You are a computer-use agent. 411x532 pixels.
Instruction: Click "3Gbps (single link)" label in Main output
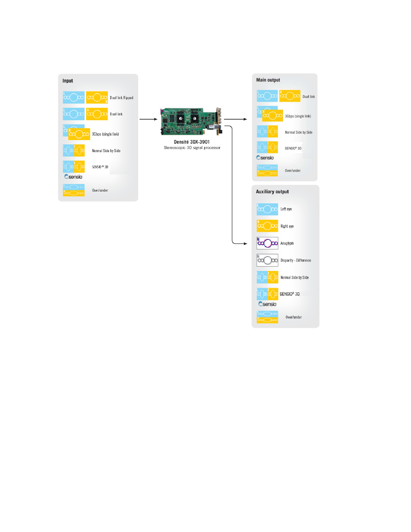point(298,116)
